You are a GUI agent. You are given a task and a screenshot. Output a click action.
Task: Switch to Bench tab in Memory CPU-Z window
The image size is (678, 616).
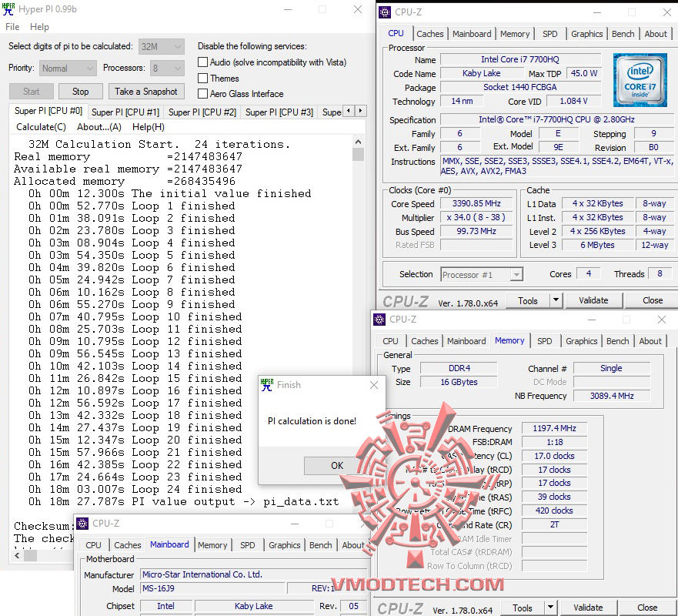pos(617,341)
